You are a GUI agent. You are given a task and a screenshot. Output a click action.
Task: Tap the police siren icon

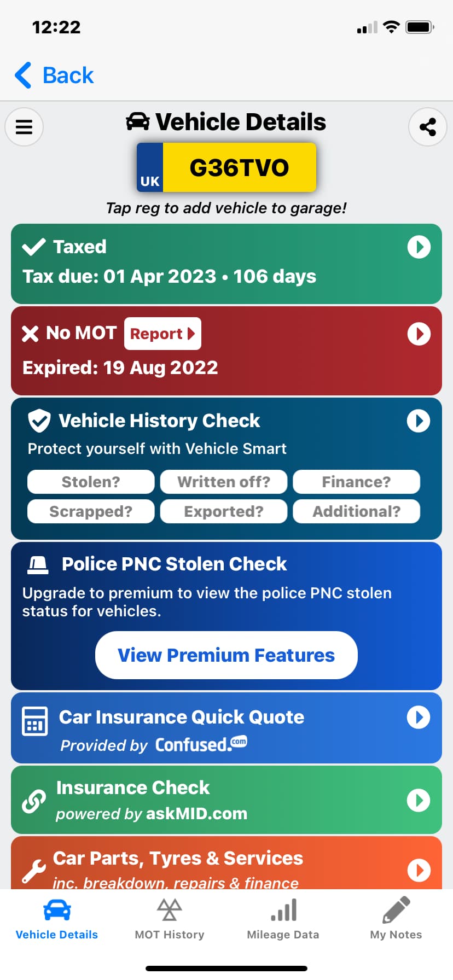coord(38,564)
